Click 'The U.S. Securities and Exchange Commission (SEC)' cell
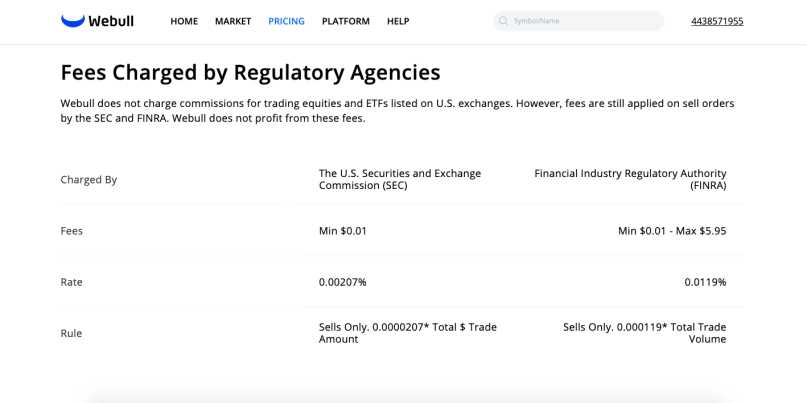807x403 pixels. (400, 180)
